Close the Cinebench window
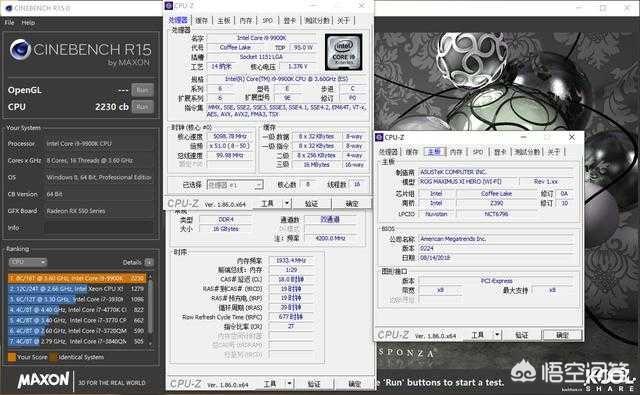Viewport: 640px width, 395px height. pos(627,8)
